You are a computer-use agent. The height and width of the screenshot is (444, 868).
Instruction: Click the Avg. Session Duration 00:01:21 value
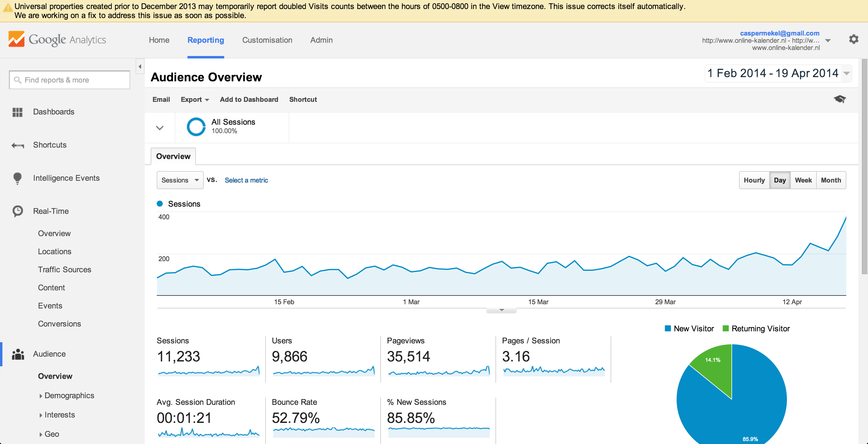[184, 418]
